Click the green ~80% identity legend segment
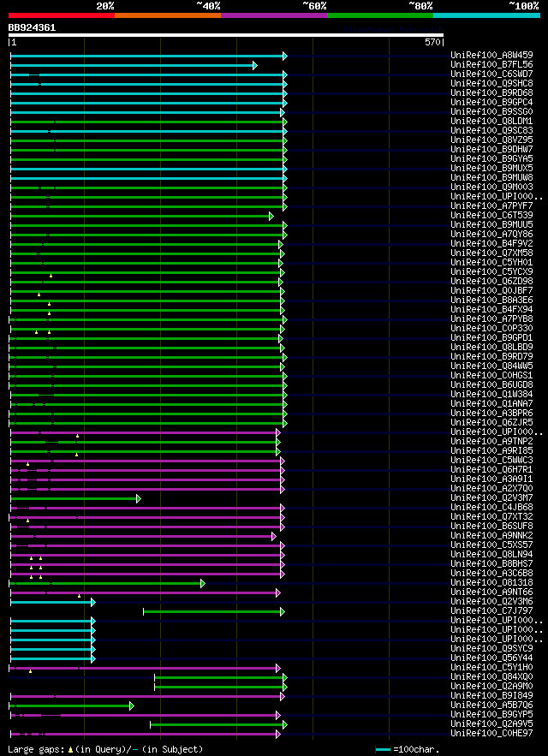Viewport: 548px width, 756px height. point(380,15)
